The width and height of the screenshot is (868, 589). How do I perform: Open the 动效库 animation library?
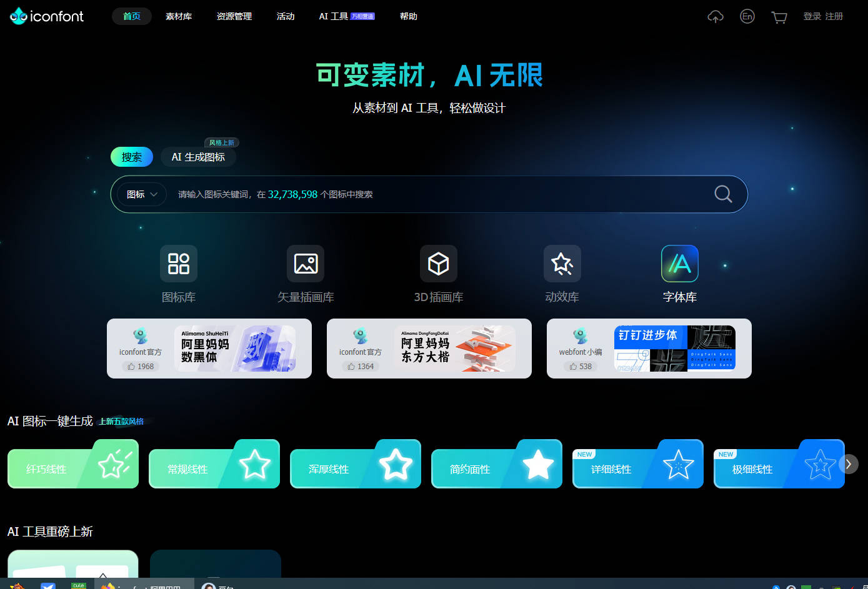tap(562, 264)
